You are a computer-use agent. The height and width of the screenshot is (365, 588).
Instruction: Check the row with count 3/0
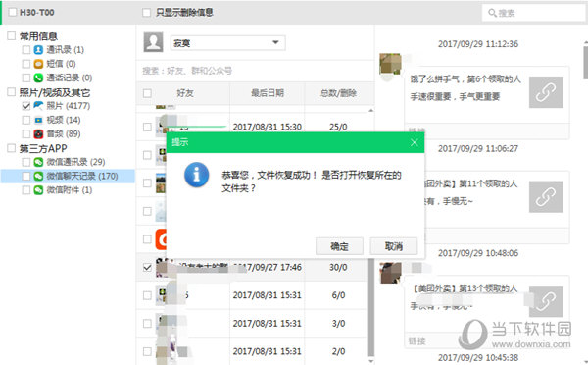tap(147, 324)
